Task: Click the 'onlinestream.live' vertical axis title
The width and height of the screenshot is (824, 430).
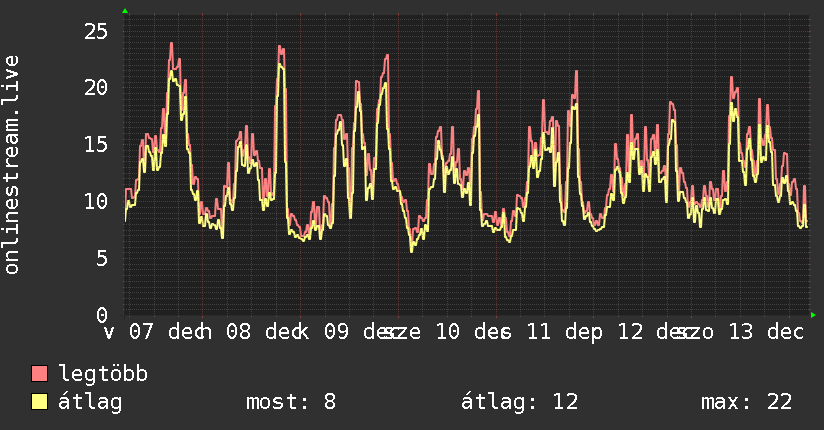Action: point(11,165)
